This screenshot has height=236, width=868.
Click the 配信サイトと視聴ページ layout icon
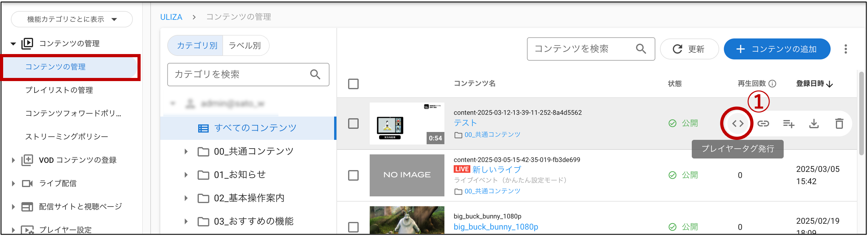tap(27, 207)
